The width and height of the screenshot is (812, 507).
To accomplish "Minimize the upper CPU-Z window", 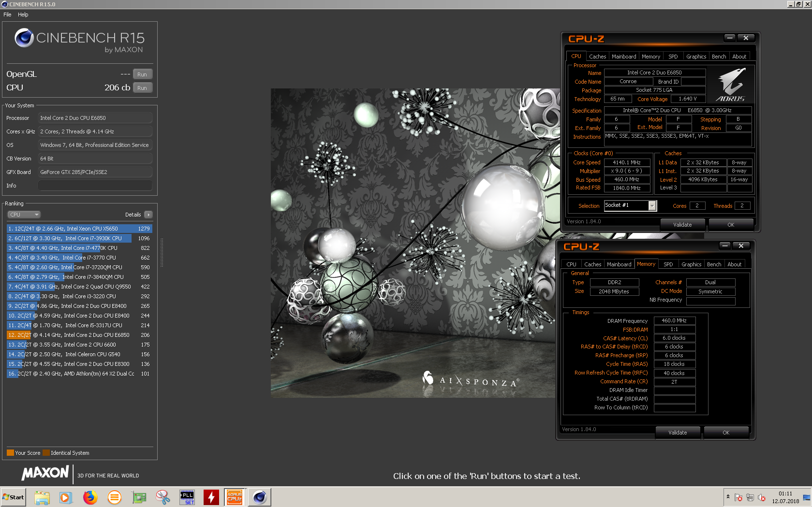I will click(x=730, y=38).
